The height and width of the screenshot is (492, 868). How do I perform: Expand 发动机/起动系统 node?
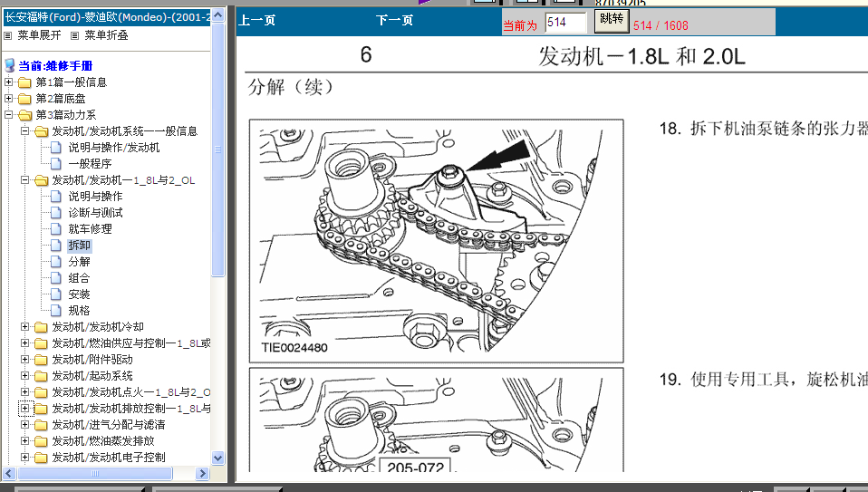point(24,376)
